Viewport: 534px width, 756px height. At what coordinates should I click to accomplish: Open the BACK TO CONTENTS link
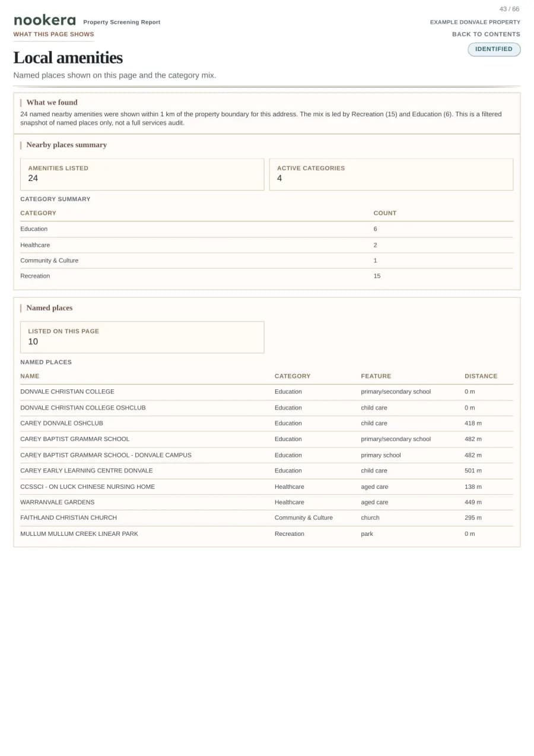pos(486,34)
